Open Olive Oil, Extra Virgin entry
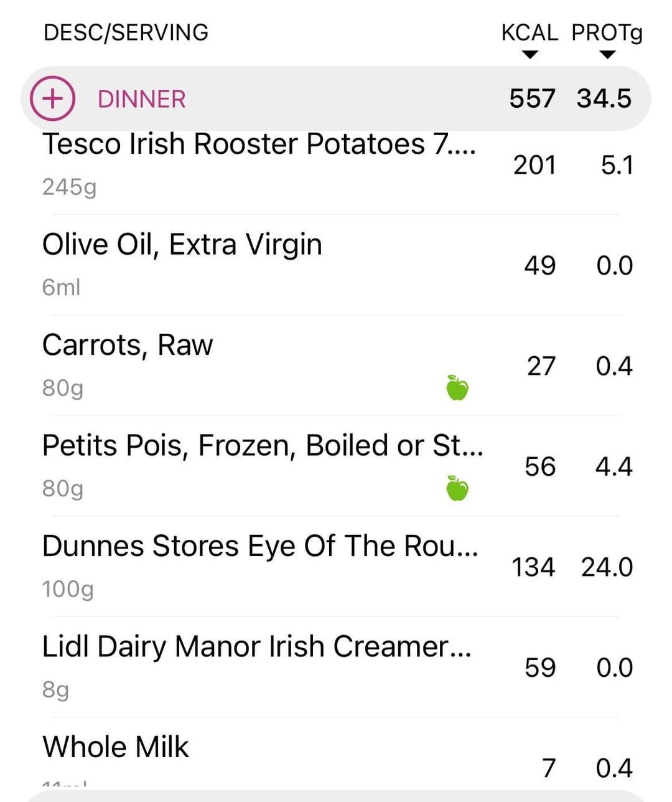 coord(182,244)
